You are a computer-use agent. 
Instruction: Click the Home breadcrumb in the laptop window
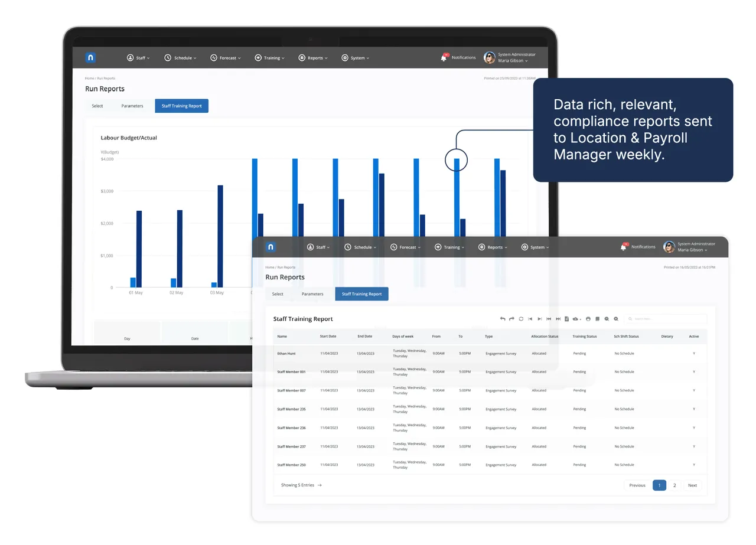pos(89,78)
